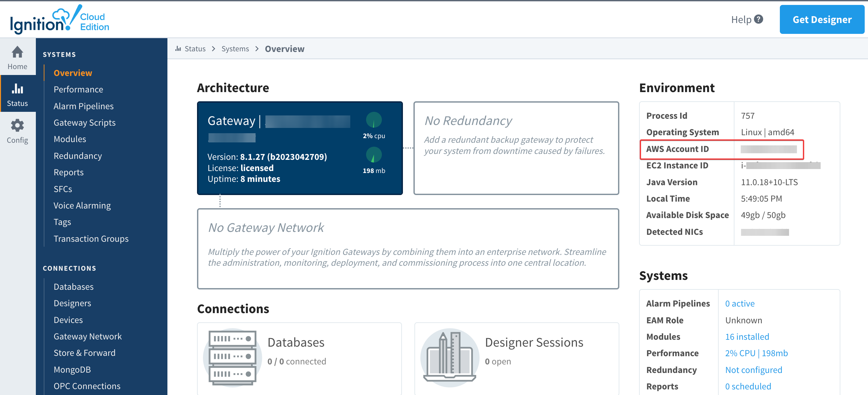Open Reports in the Systems list
868x395 pixels.
69,172
